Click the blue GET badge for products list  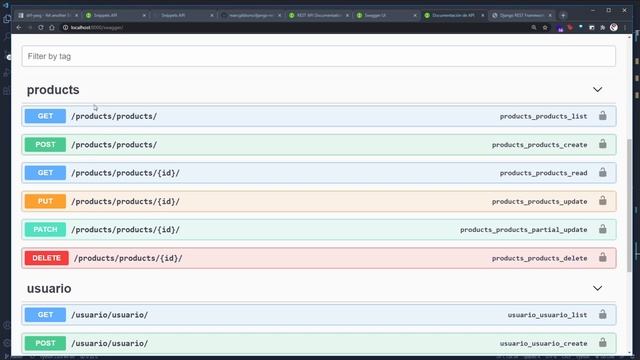[45, 116]
